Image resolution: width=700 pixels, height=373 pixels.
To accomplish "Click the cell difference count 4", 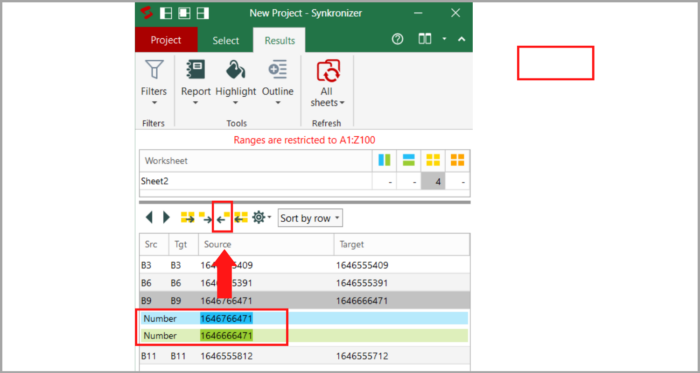I will (x=433, y=182).
